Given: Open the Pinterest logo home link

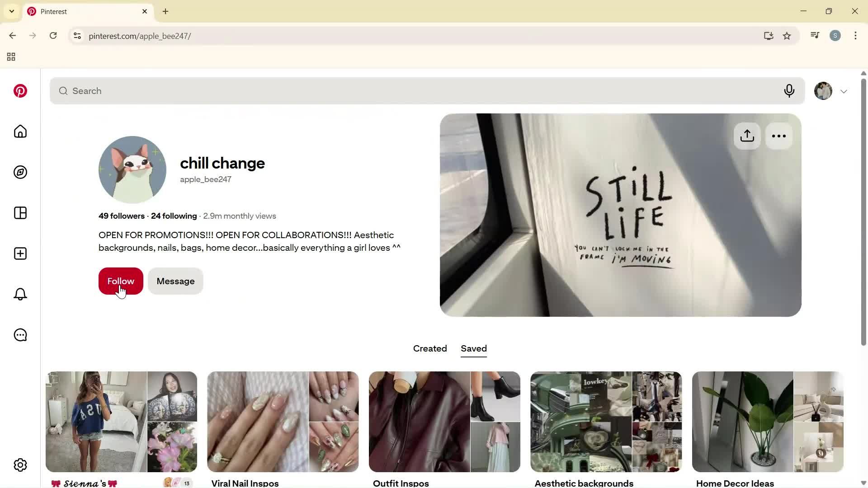Looking at the screenshot, I should 20,91.
